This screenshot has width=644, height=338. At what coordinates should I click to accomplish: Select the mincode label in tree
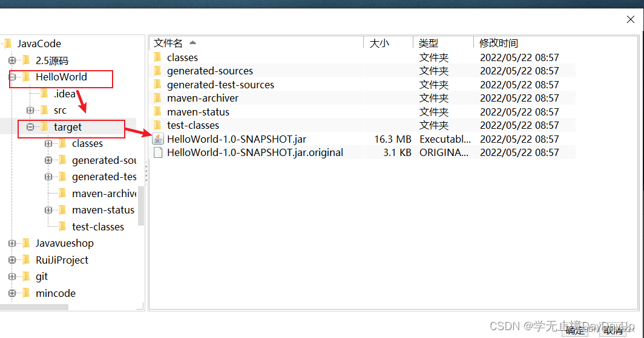(56, 293)
